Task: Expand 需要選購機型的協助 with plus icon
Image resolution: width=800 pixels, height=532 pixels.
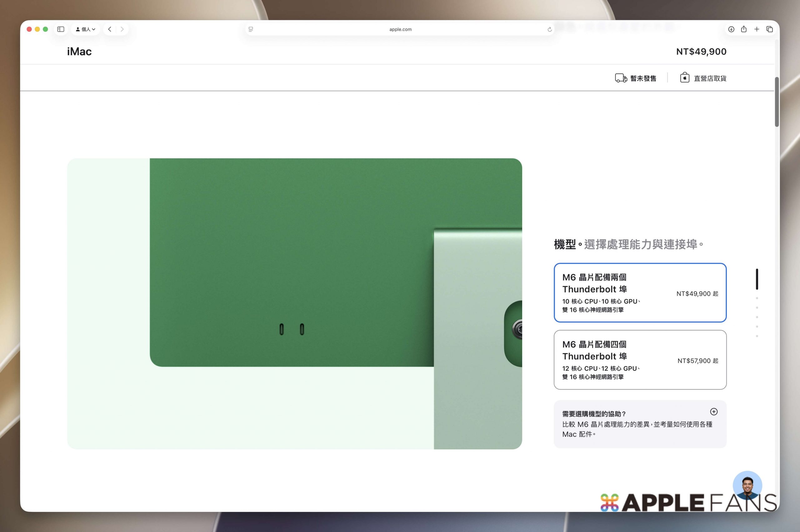Action: [714, 411]
